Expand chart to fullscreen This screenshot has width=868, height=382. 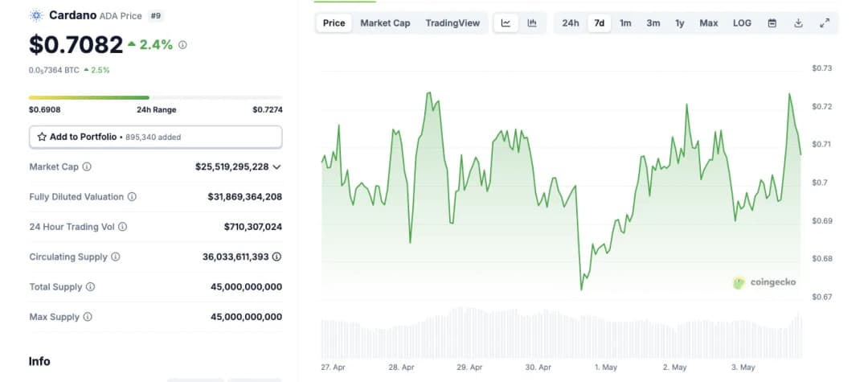(825, 23)
